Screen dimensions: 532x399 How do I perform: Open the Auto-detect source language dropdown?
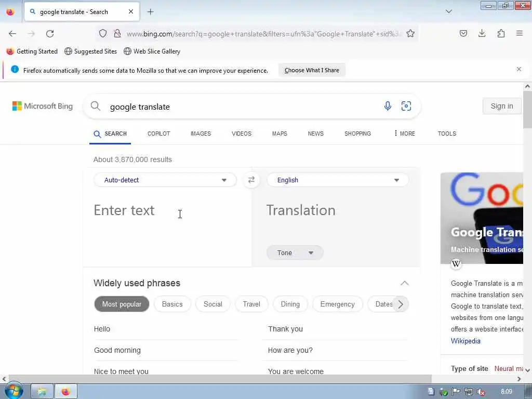(x=165, y=180)
